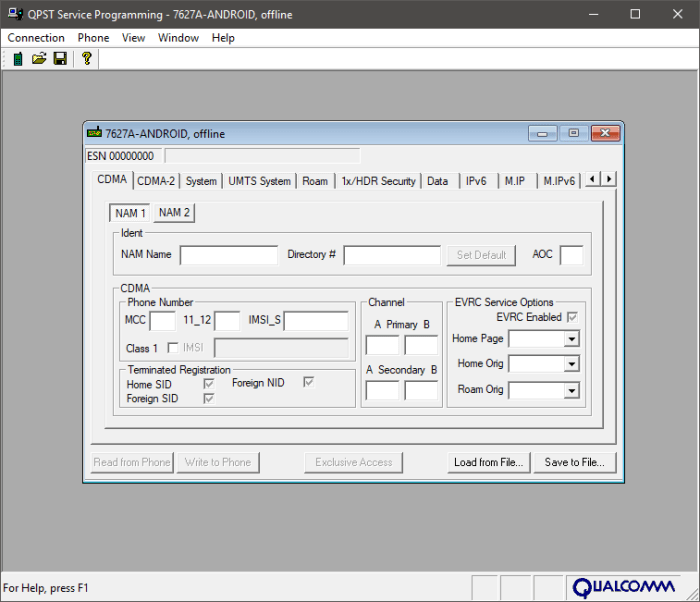The height and width of the screenshot is (602, 700).
Task: Select the NAM 2 tab
Action: [x=174, y=213]
